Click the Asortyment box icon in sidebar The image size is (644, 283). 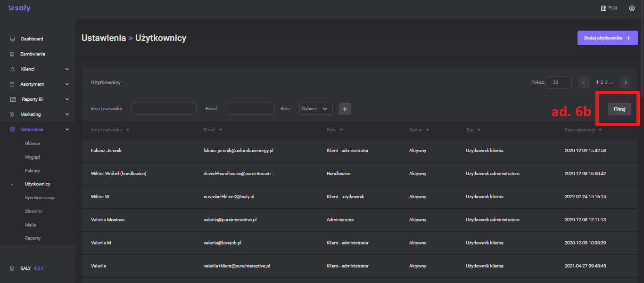(12, 84)
